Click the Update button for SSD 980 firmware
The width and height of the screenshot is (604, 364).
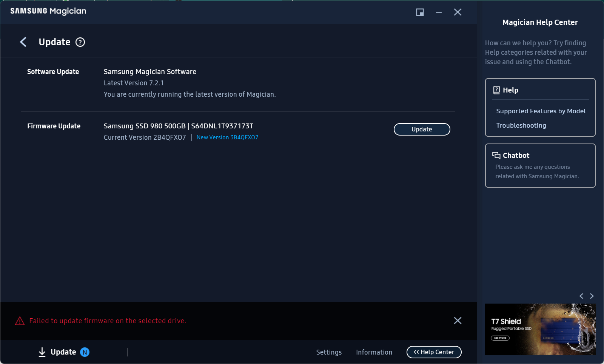click(x=422, y=129)
